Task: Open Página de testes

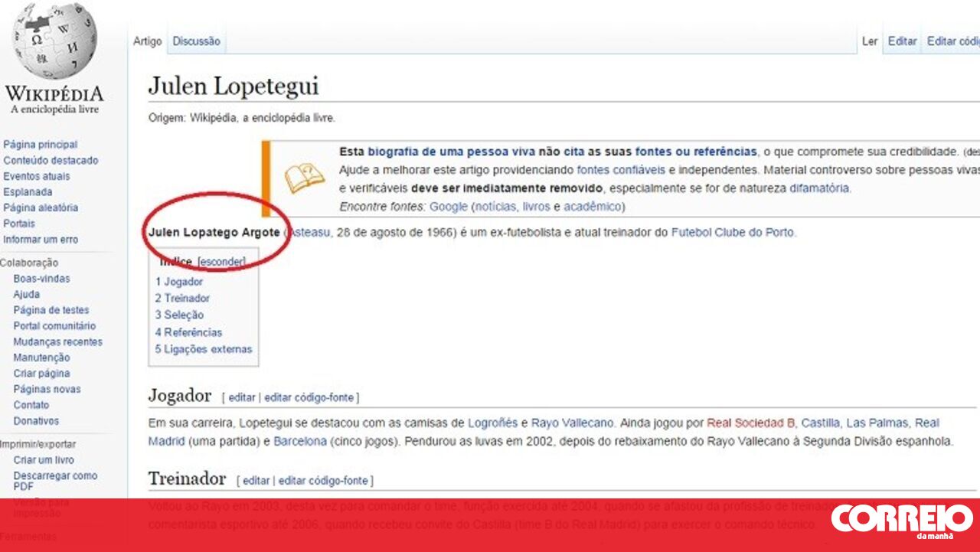Action: 51,310
